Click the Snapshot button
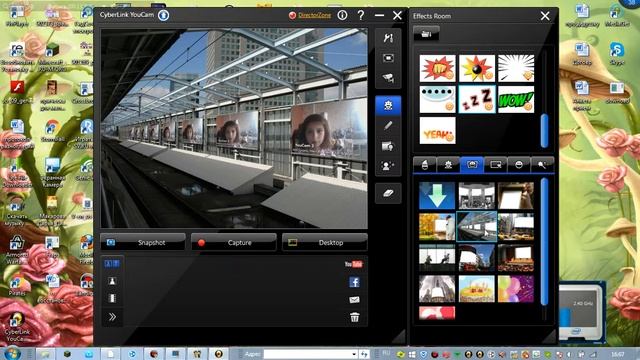 pos(143,242)
